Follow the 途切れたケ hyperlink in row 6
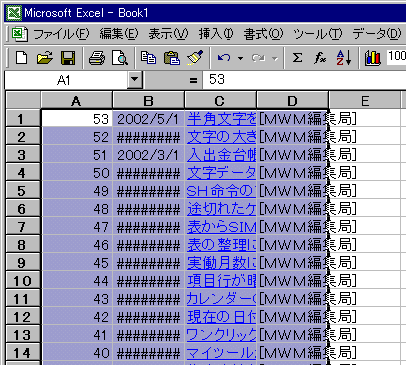Image resolution: width=406 pixels, height=365 pixels. (221, 209)
